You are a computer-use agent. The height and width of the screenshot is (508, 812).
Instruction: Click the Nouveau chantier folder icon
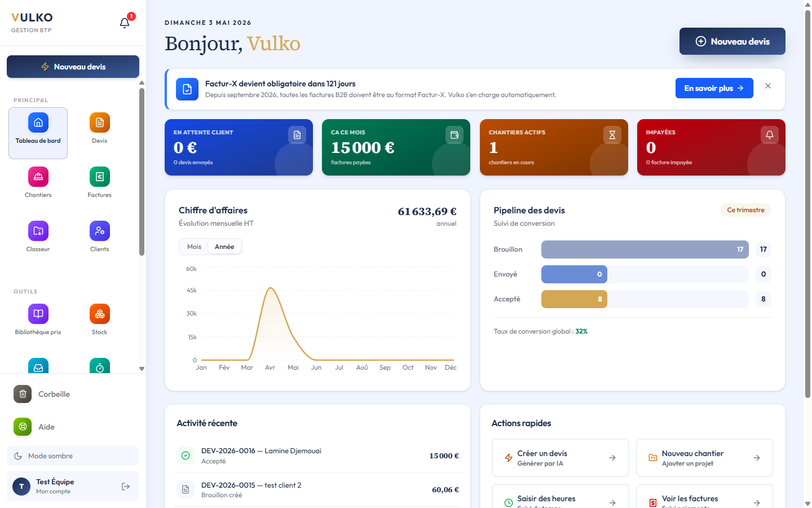coord(653,458)
